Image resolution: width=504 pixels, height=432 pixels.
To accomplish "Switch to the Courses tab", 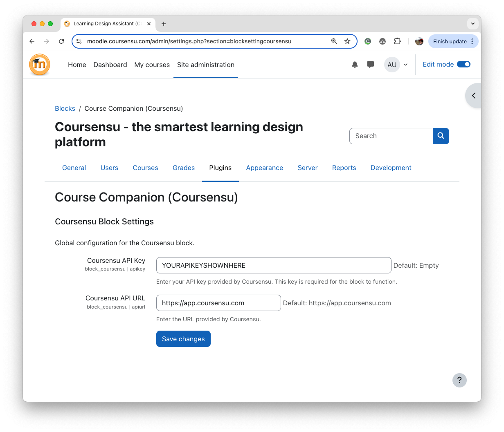I will [145, 168].
